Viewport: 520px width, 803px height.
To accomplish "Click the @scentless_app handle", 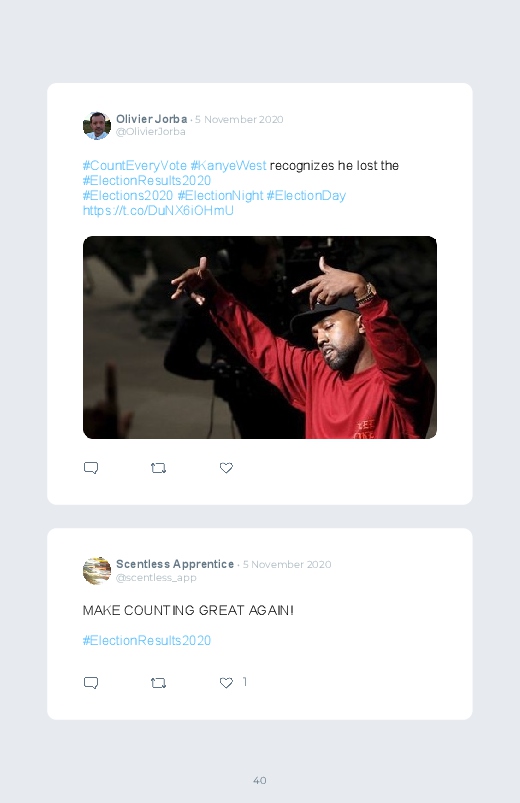I will click(156, 578).
